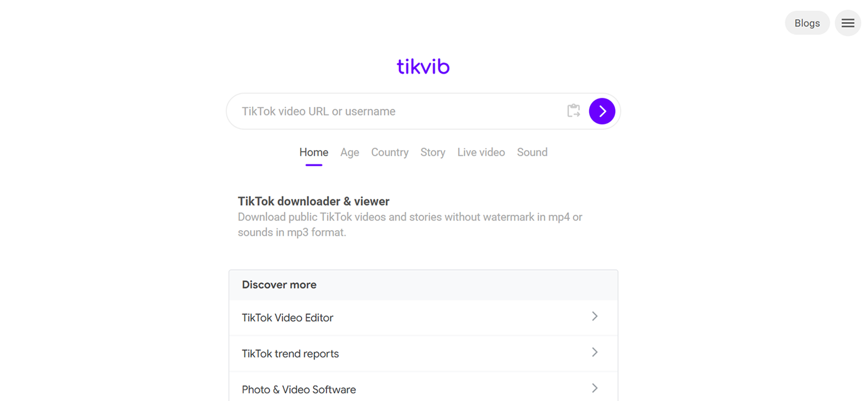Switch to the Age tab
Screen dimensions: 868x401
click(x=350, y=152)
